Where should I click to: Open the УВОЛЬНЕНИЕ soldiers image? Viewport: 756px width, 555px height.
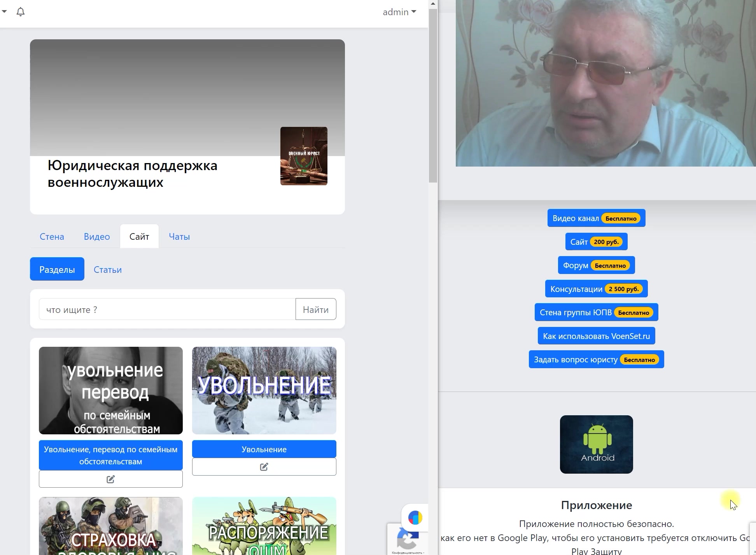[x=264, y=391]
